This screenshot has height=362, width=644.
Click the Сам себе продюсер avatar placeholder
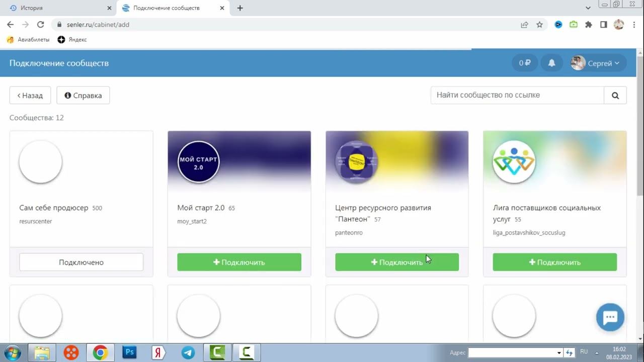pyautogui.click(x=41, y=162)
